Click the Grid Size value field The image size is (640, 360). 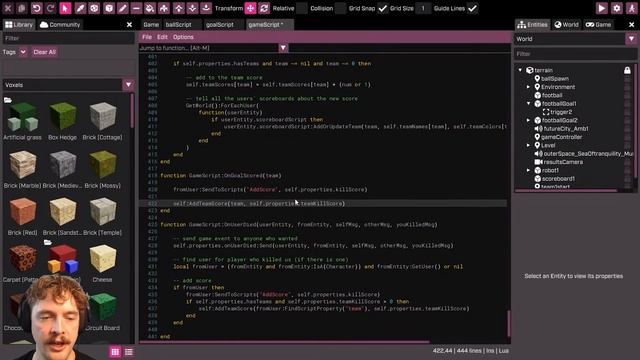pyautogui.click(x=423, y=8)
